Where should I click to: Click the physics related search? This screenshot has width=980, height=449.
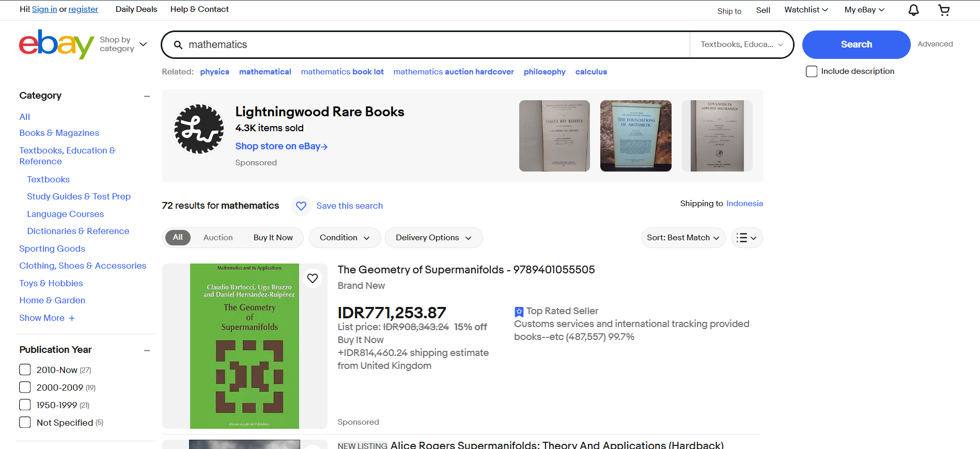tap(215, 72)
